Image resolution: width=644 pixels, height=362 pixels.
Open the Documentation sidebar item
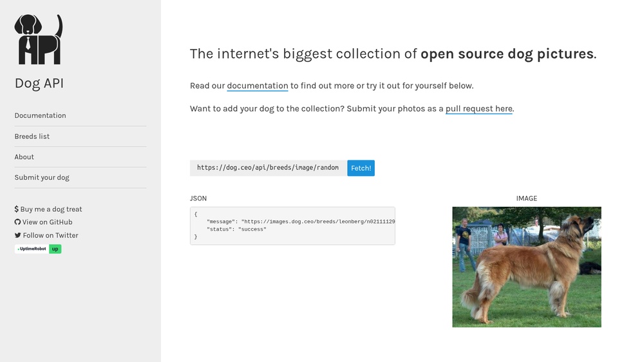40,115
